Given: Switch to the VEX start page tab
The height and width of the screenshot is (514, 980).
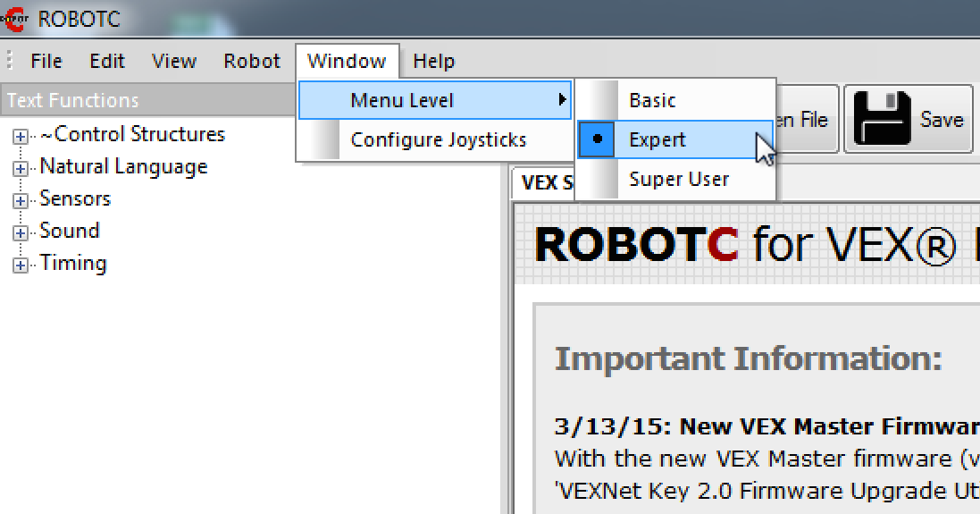Looking at the screenshot, I should pos(544,182).
